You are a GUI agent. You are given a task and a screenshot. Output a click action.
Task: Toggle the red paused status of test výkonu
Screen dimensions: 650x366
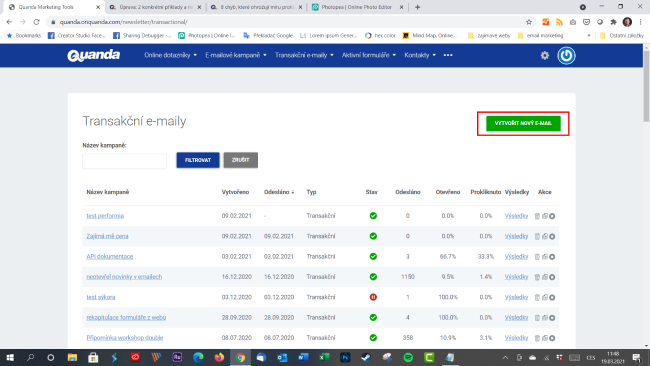coord(373,297)
